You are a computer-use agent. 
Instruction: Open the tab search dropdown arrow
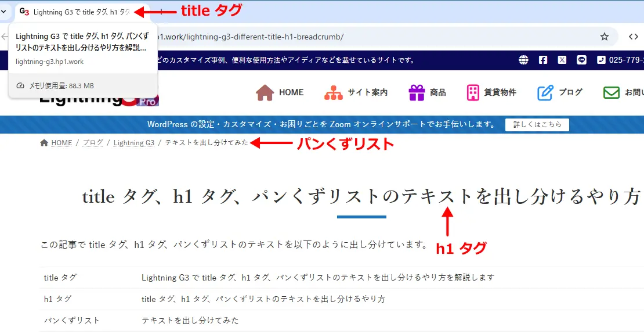[x=3, y=12]
